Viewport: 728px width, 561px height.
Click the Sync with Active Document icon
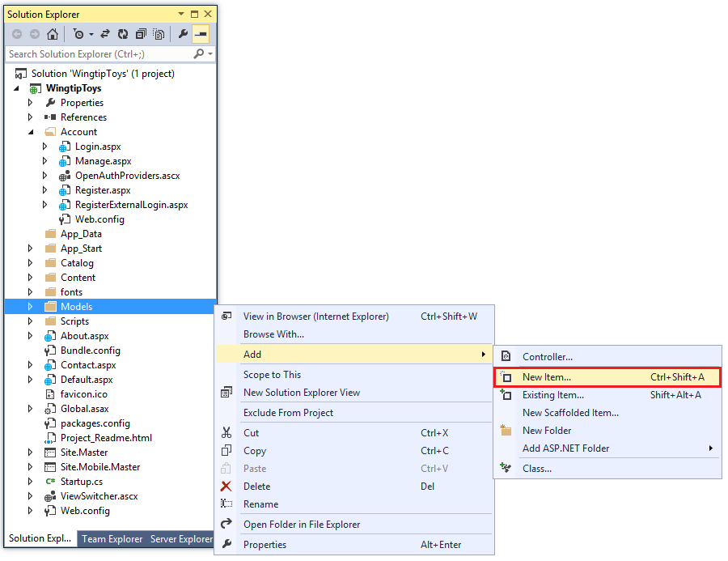105,34
